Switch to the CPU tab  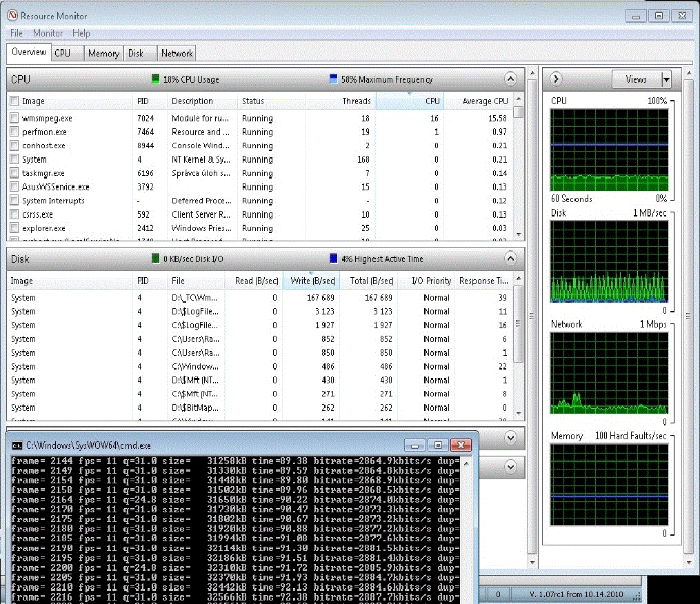[x=68, y=53]
